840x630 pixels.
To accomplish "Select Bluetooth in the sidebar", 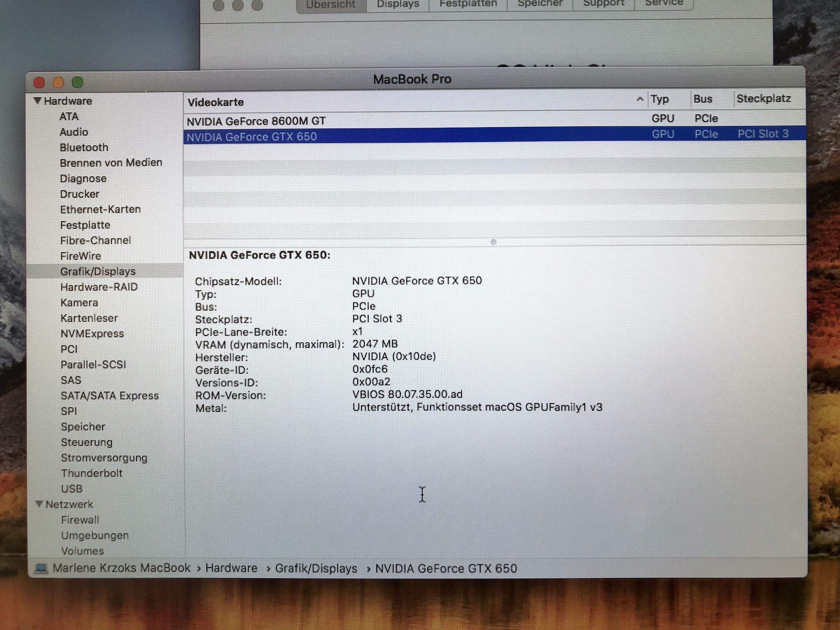I will coord(84,147).
